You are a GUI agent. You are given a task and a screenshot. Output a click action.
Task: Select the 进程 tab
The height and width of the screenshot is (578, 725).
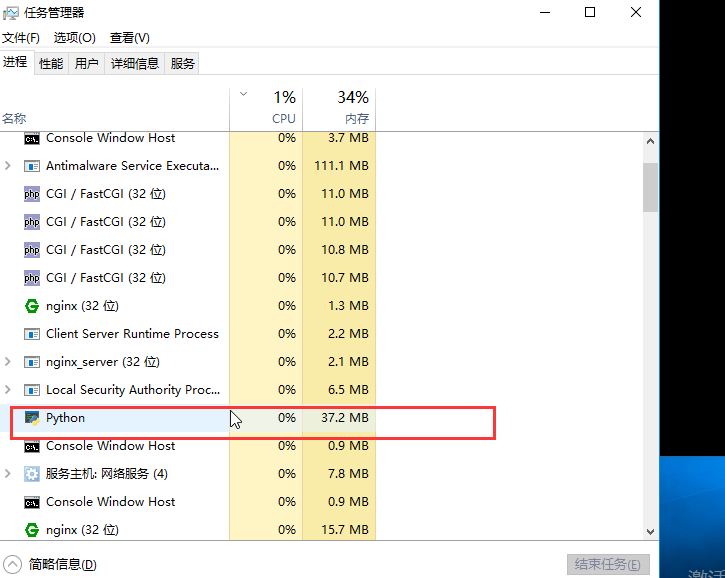tap(15, 62)
